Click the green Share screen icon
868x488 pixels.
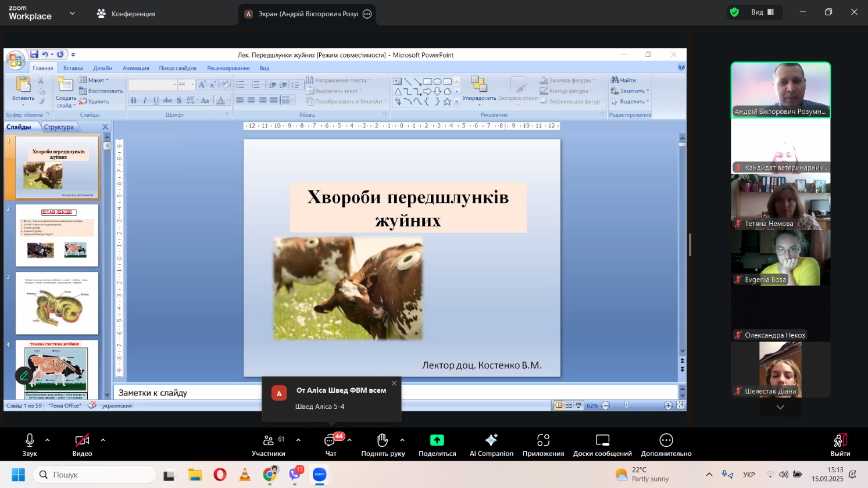coord(437,440)
